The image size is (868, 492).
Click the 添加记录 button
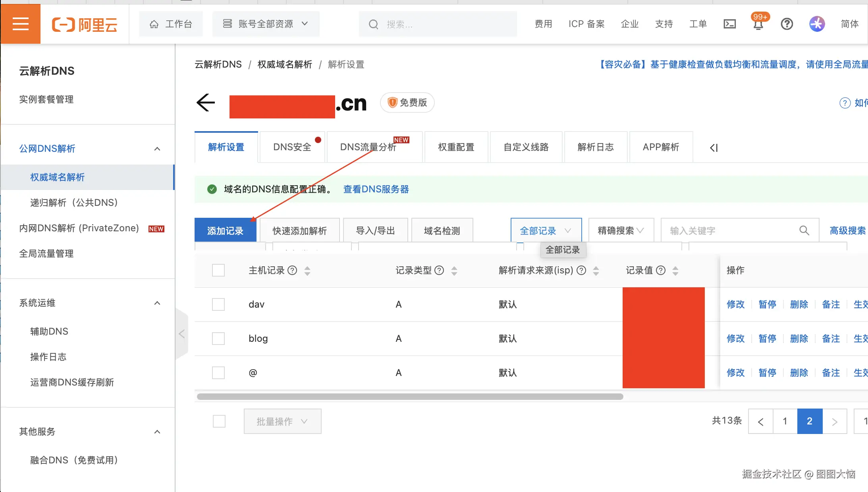[x=225, y=230]
